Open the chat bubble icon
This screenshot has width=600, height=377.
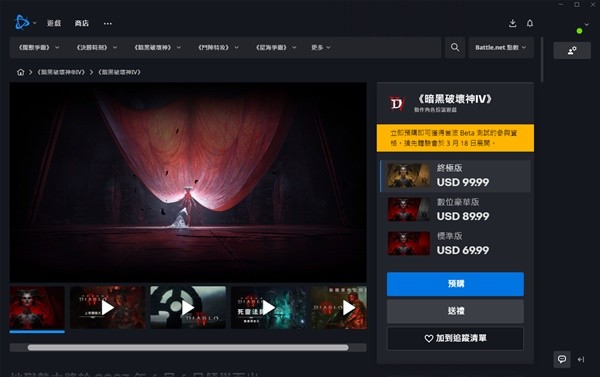click(x=562, y=359)
